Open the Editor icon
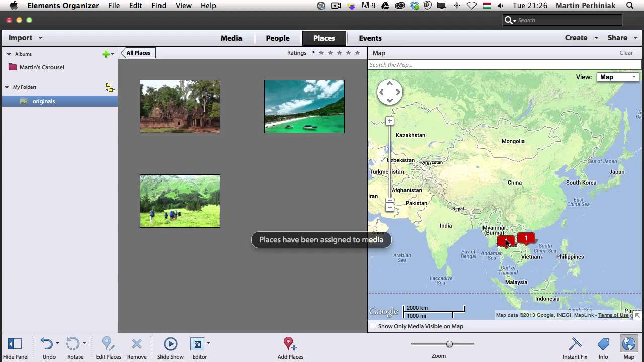Screen dimensions: 644x362 click(x=197, y=344)
